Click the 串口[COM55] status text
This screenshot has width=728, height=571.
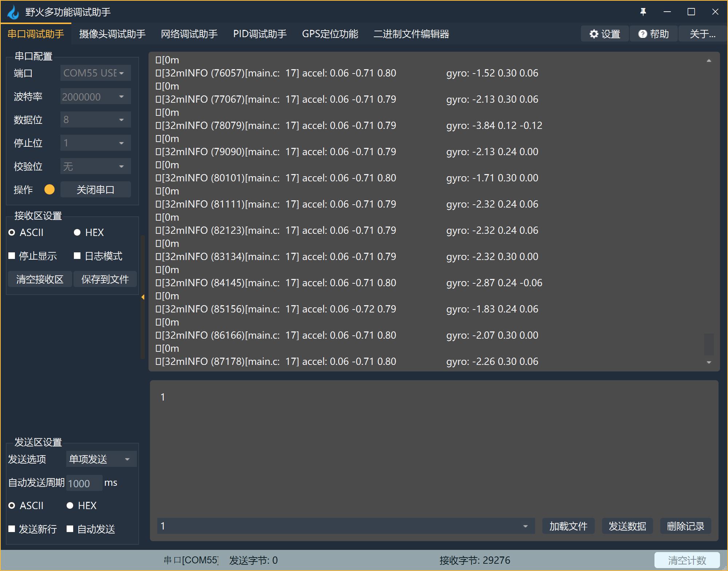[x=191, y=560]
